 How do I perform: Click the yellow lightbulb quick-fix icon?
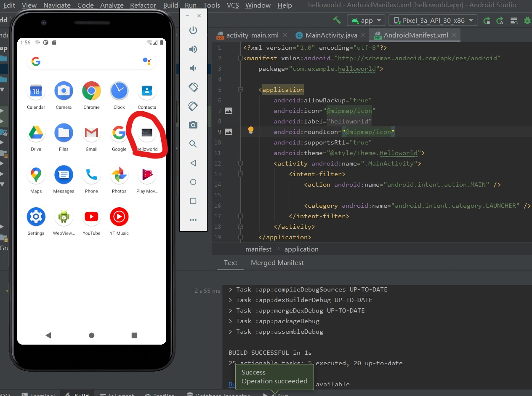251,130
